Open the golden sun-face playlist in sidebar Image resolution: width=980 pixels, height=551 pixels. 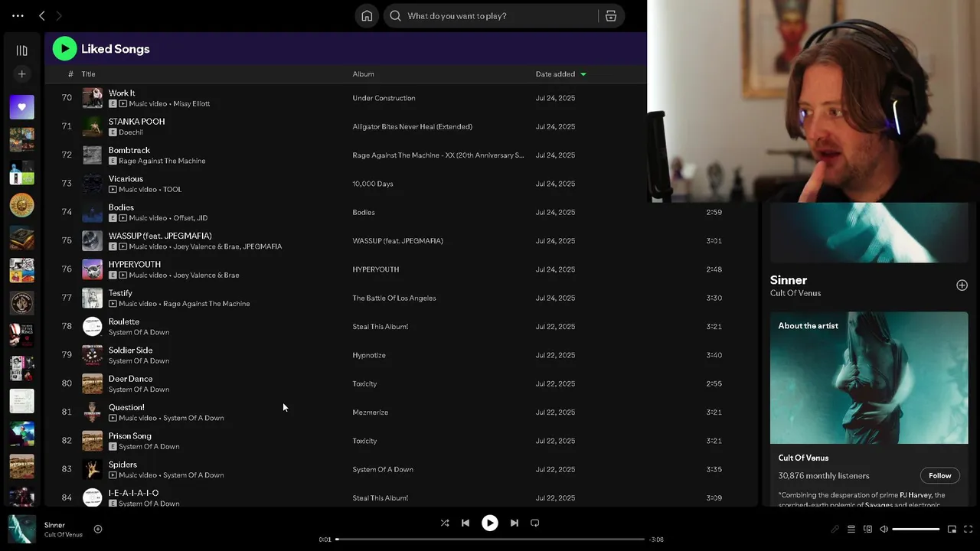pos(21,205)
